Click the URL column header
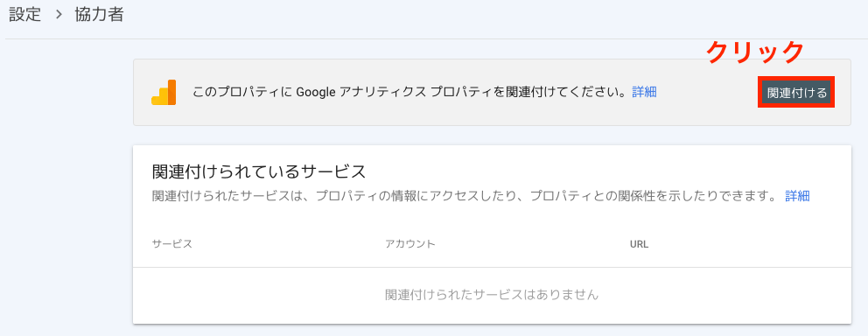 click(x=640, y=244)
